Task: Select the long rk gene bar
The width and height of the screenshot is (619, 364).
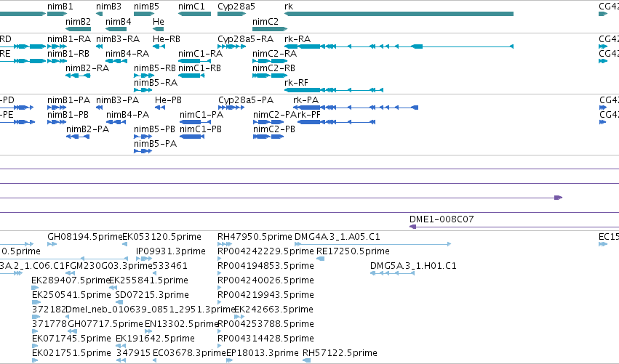Action: click(x=399, y=14)
